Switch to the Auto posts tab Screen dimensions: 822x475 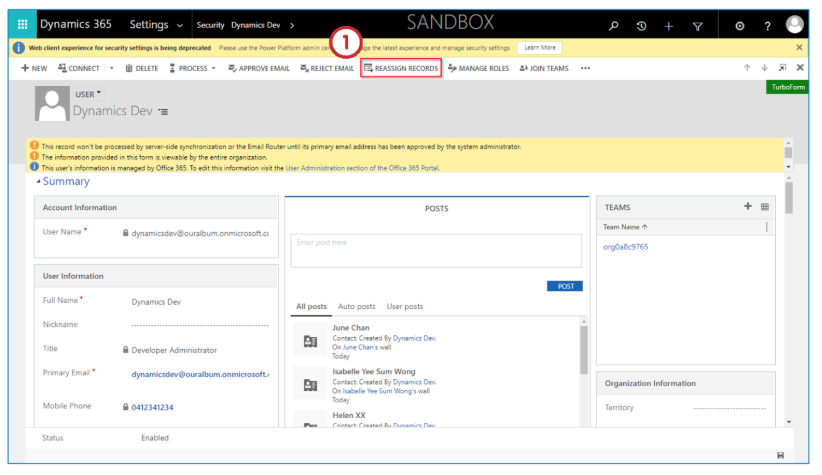[x=356, y=306]
